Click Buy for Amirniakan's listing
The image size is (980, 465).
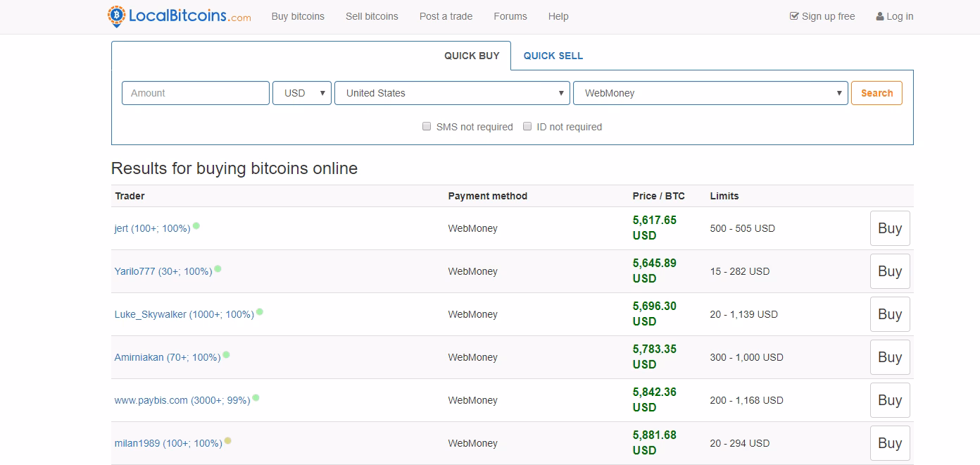890,357
